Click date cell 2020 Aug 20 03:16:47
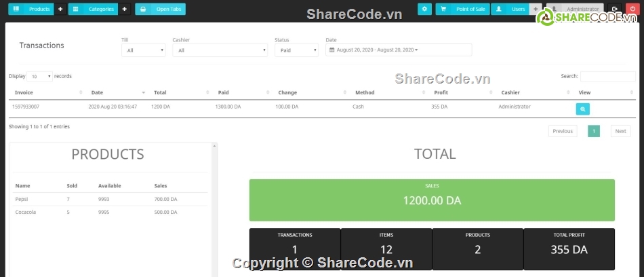This screenshot has width=644, height=277. click(x=113, y=107)
